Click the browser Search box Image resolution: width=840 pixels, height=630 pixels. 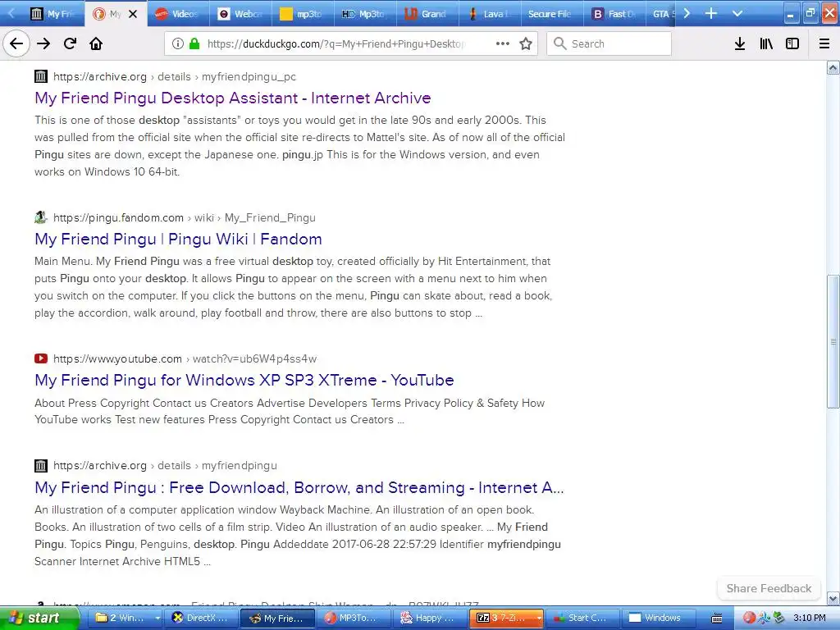tap(609, 44)
